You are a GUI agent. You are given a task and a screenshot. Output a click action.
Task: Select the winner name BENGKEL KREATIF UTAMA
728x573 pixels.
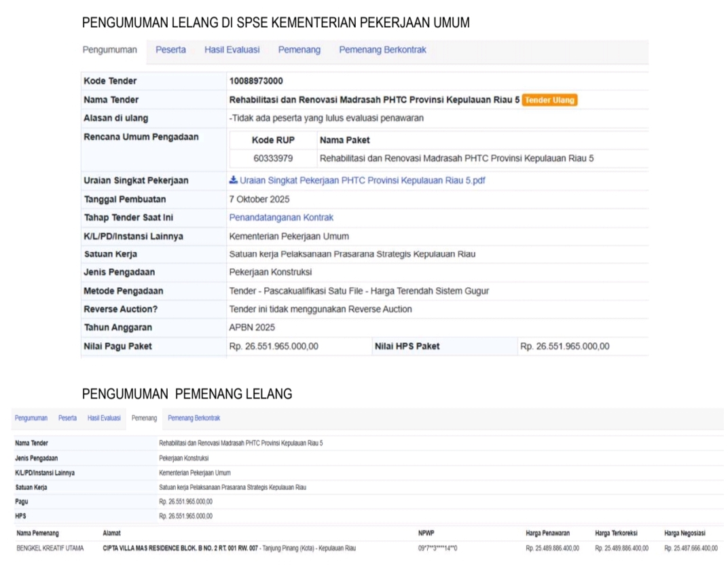coord(50,548)
